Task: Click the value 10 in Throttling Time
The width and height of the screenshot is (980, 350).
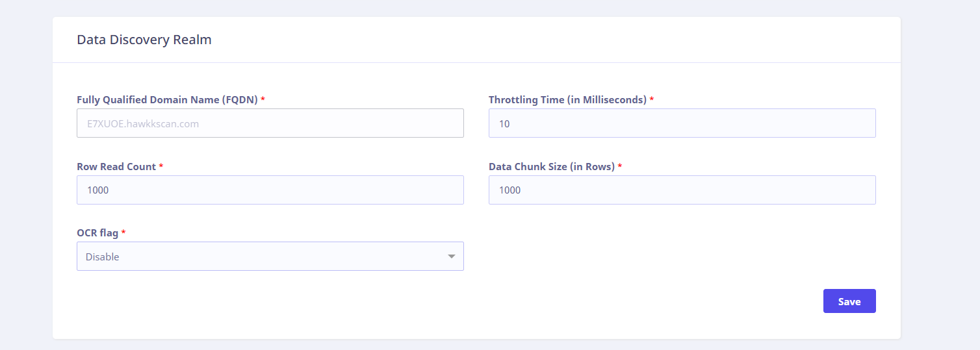Action: point(504,123)
